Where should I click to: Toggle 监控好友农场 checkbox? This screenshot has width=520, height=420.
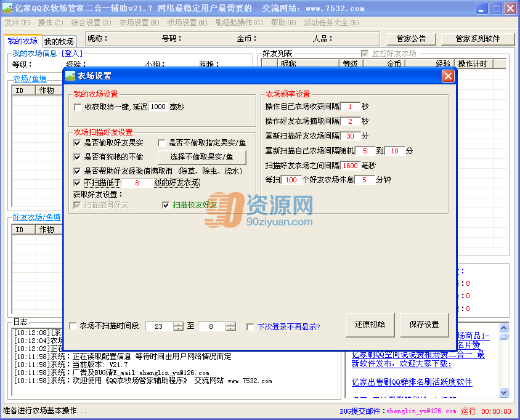pyautogui.click(x=365, y=54)
